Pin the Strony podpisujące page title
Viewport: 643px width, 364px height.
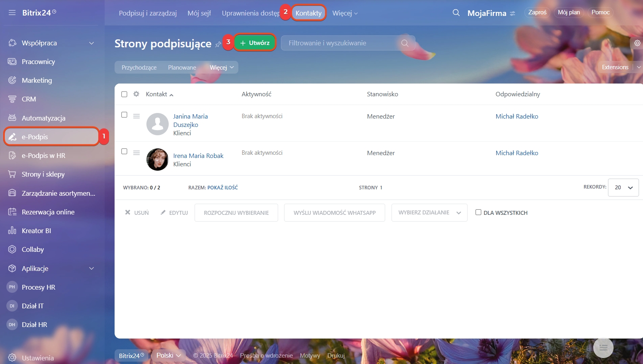point(218,44)
